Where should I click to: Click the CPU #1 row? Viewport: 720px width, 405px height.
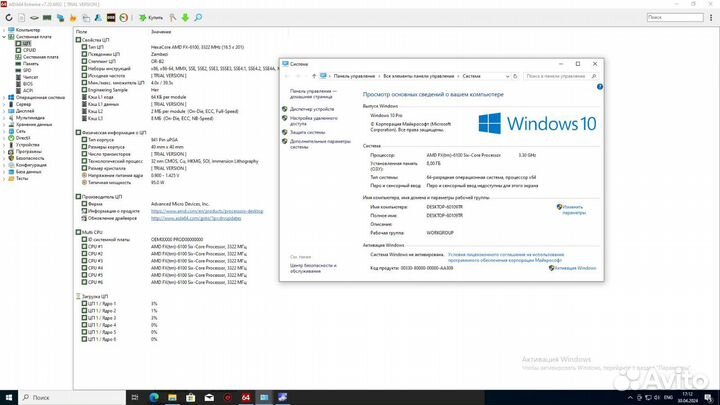click(x=164, y=247)
